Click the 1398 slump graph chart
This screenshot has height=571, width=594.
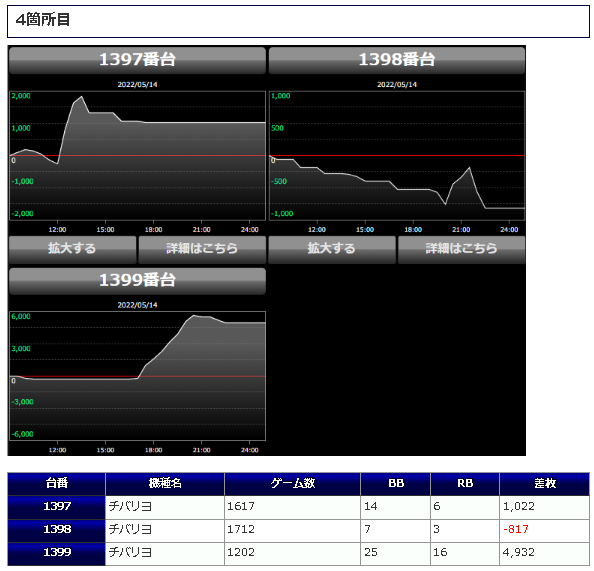(397, 155)
